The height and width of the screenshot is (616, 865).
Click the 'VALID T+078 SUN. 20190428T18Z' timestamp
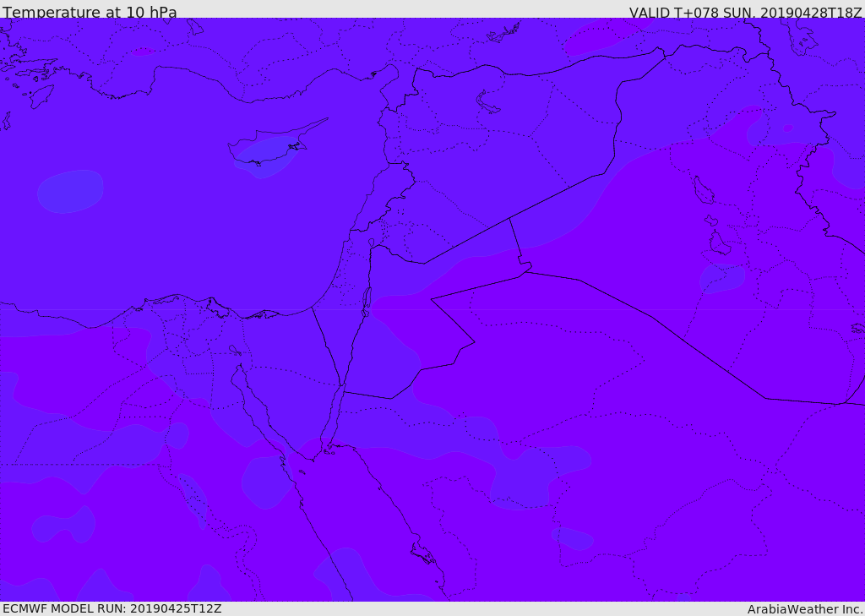coord(745,12)
